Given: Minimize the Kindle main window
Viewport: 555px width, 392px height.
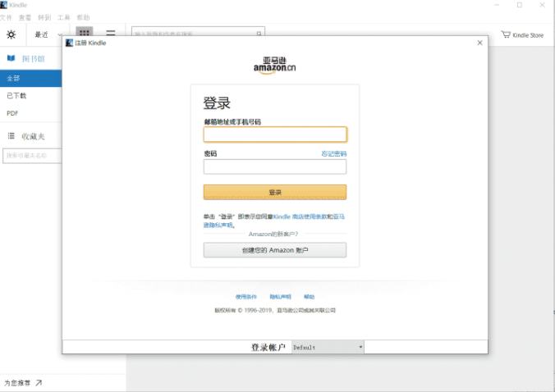Looking at the screenshot, I should [x=497, y=5].
